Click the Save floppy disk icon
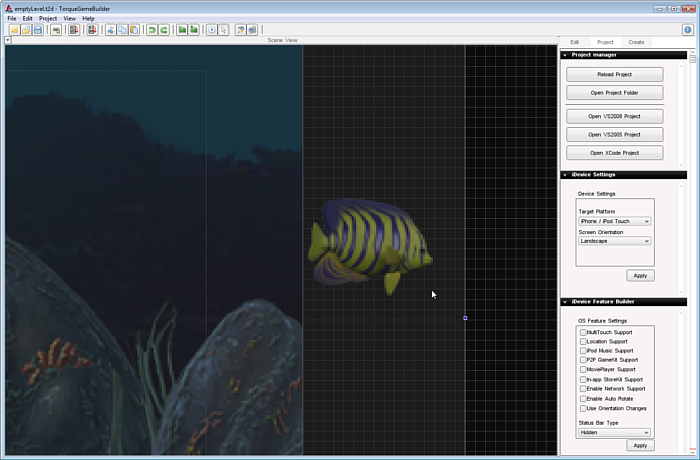 coord(38,30)
